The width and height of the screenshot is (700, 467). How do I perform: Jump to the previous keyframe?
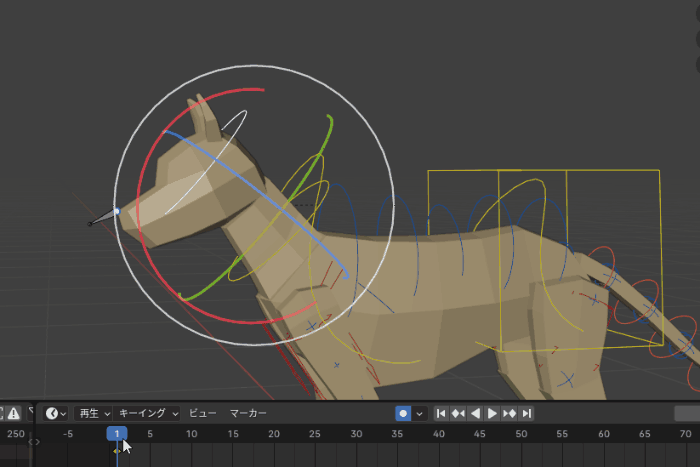(x=458, y=413)
